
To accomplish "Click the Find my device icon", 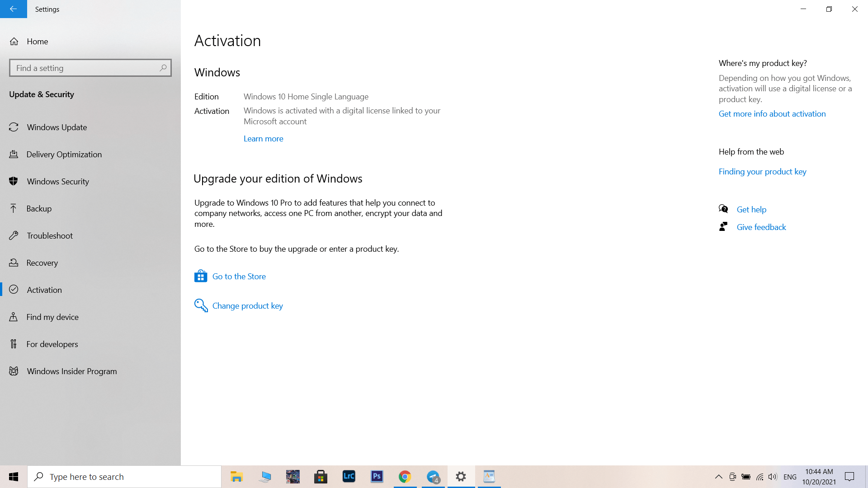I will coord(14,317).
